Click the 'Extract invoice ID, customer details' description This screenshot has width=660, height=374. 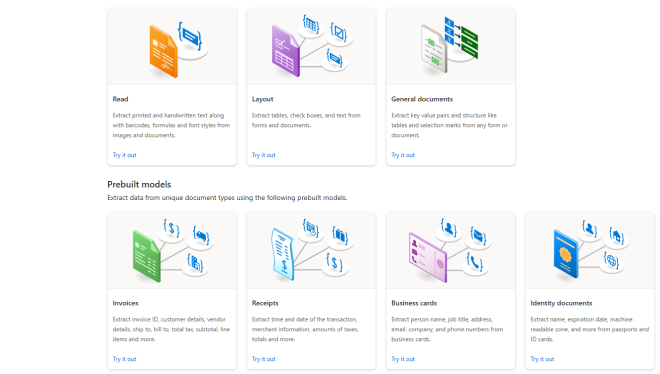(x=171, y=329)
